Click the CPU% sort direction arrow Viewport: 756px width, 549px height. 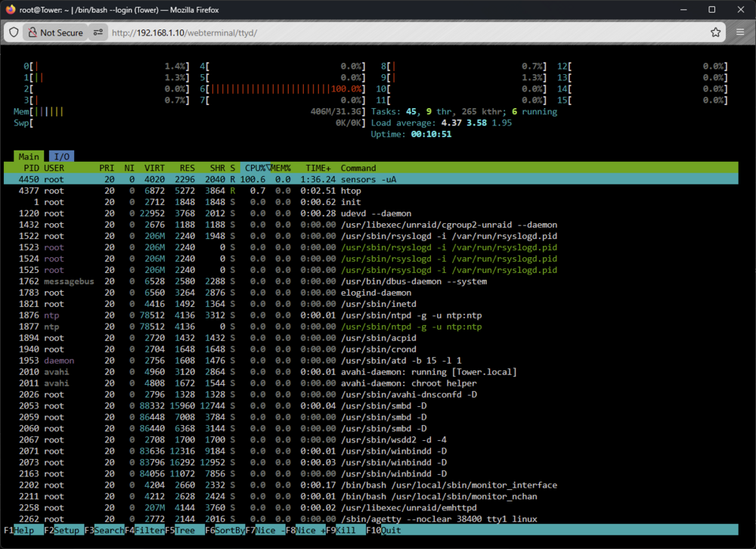268,167
